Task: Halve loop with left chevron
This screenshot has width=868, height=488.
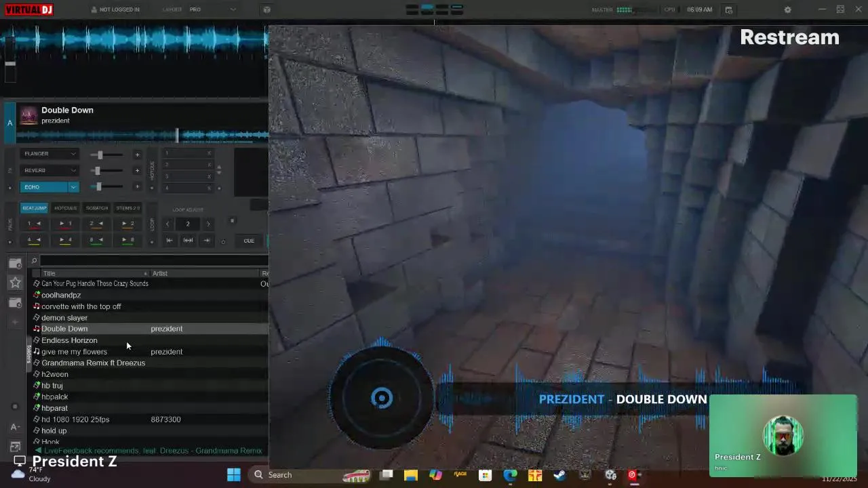Action: (167, 224)
